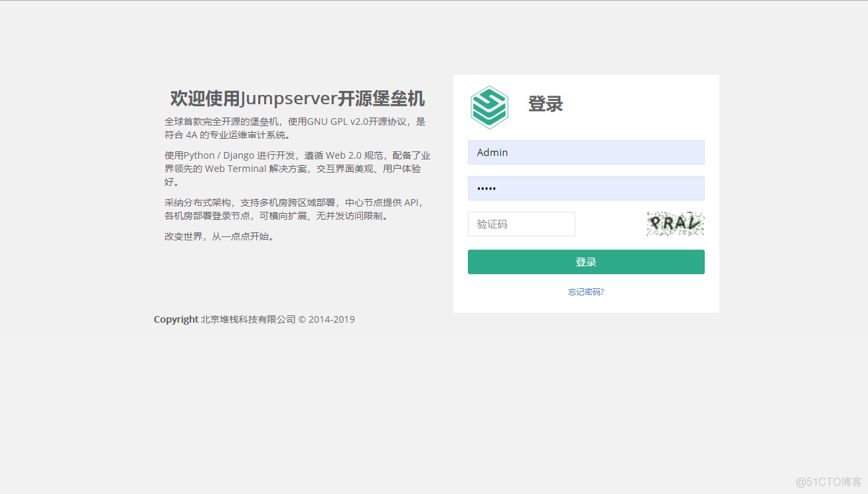
Task: Focus the password field with dots
Action: (586, 188)
